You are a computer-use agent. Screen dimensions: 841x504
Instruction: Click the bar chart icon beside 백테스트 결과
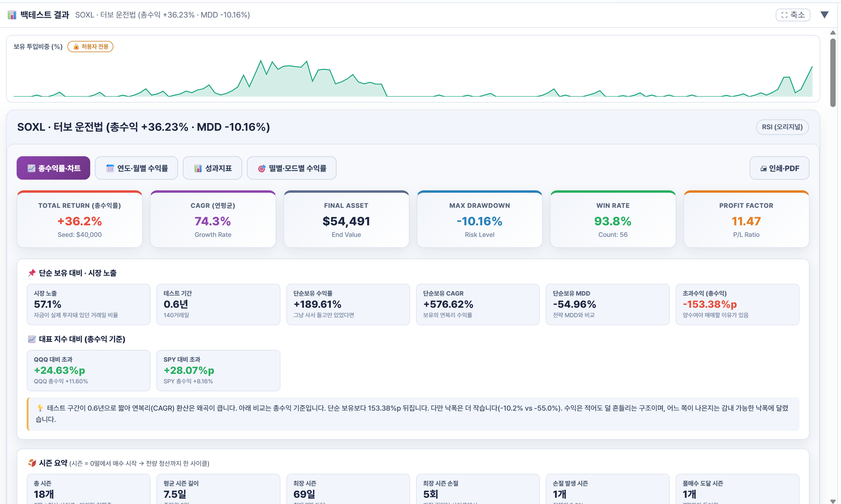pos(12,15)
